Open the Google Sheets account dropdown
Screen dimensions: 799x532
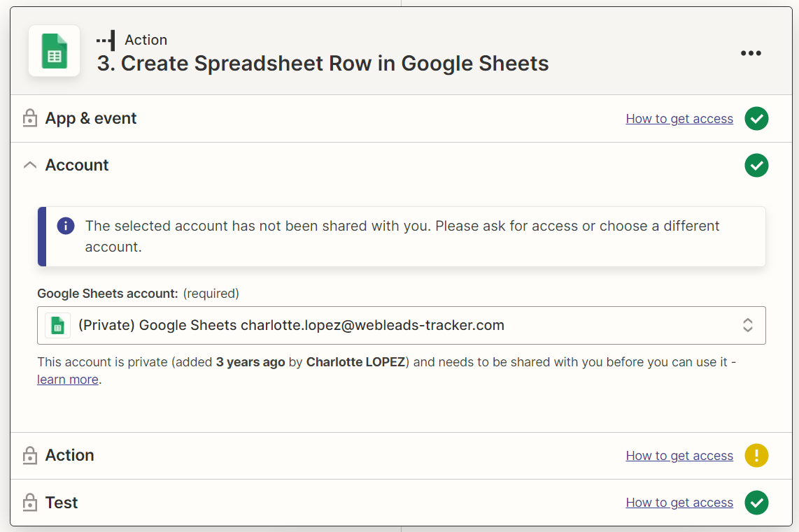point(401,325)
